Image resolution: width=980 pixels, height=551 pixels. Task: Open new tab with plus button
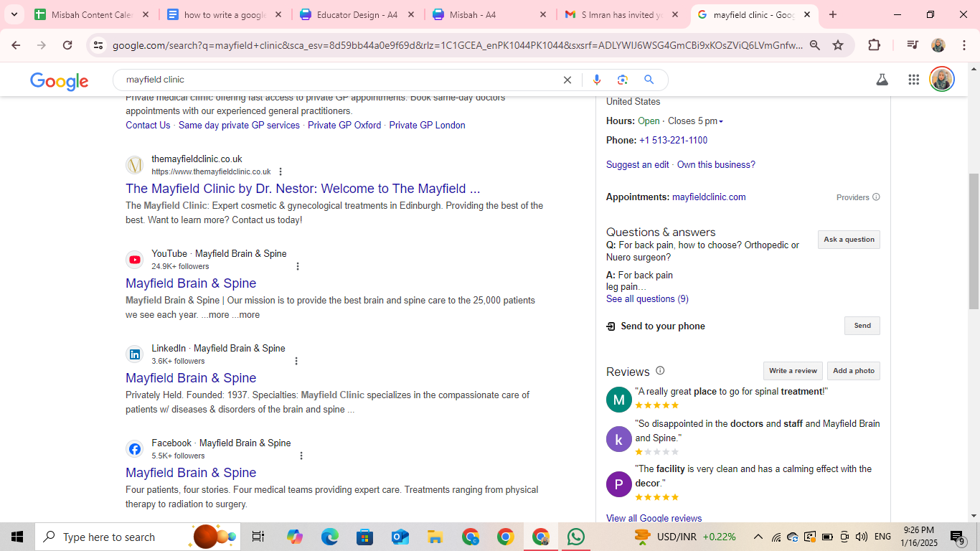833,14
